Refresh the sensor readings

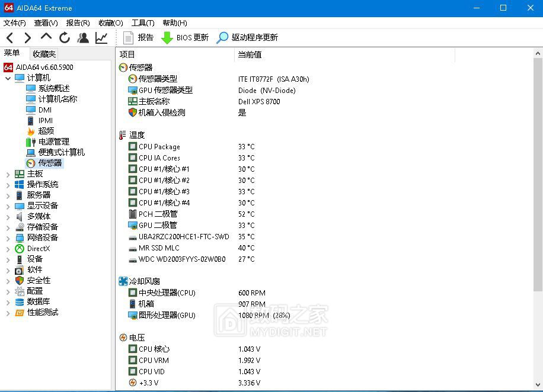click(x=65, y=37)
